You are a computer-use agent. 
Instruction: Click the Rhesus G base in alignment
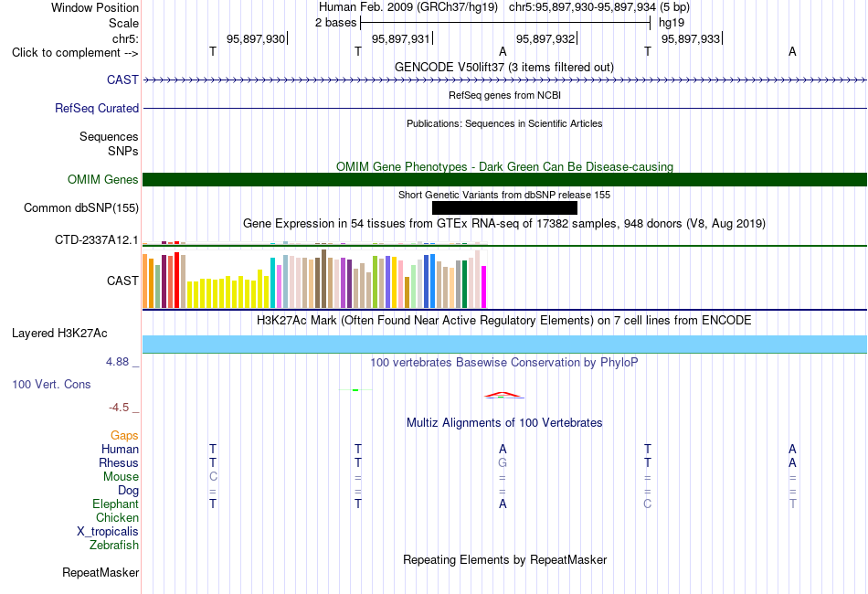click(x=503, y=462)
